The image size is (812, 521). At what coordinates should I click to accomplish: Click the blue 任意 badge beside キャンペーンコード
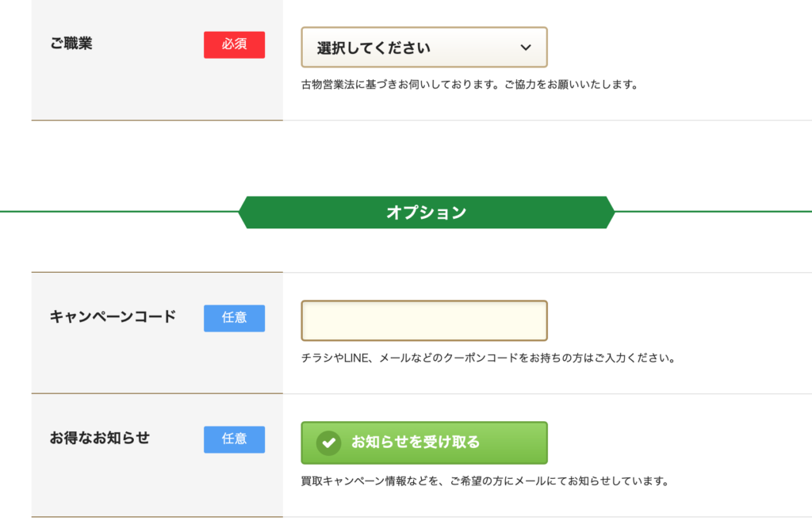tap(234, 318)
